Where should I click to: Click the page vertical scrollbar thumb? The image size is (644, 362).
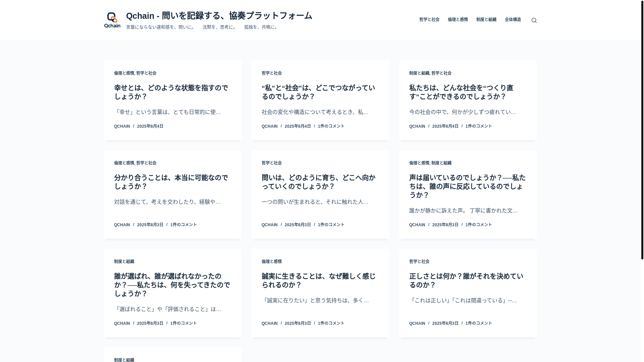pyautogui.click(x=642, y=130)
